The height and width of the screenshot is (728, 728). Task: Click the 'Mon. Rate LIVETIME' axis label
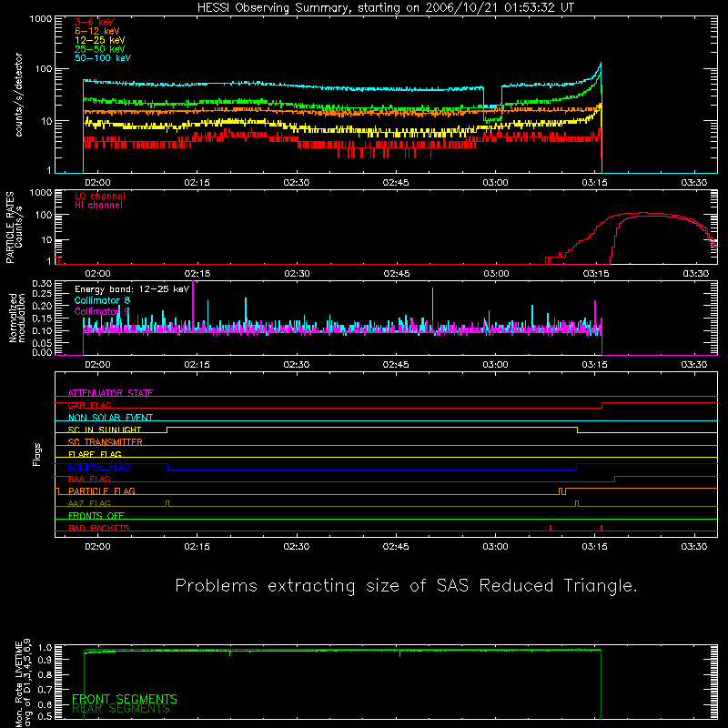pos(18,683)
